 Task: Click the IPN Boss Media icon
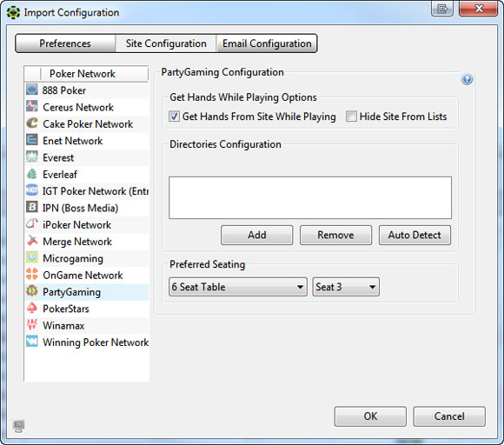coord(32,207)
